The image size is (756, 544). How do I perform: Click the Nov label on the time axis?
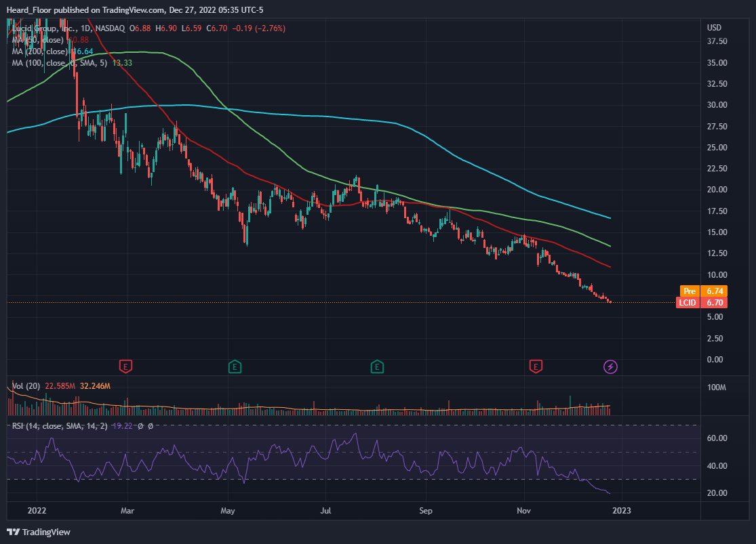[523, 511]
